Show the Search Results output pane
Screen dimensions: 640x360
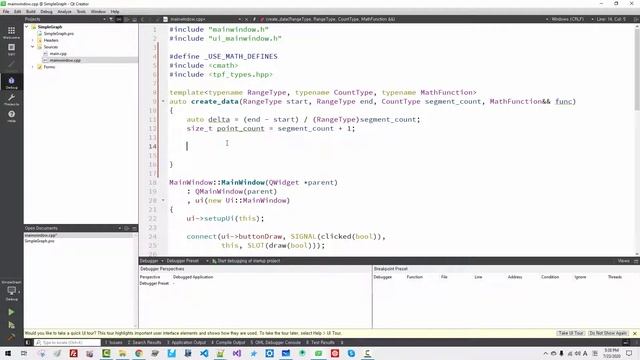pos(144,342)
